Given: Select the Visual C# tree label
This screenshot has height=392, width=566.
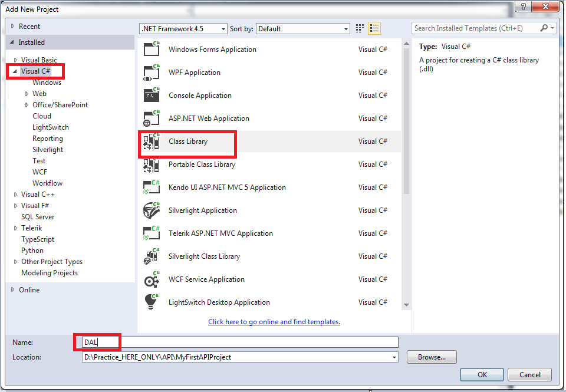Looking at the screenshot, I should click(x=35, y=71).
